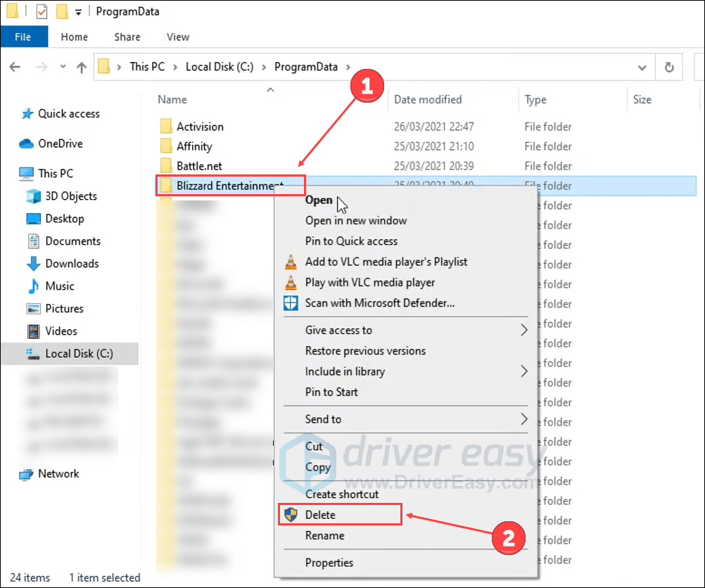Open Music in the navigation pane
Viewport: 705px width, 588px height.
click(x=59, y=286)
